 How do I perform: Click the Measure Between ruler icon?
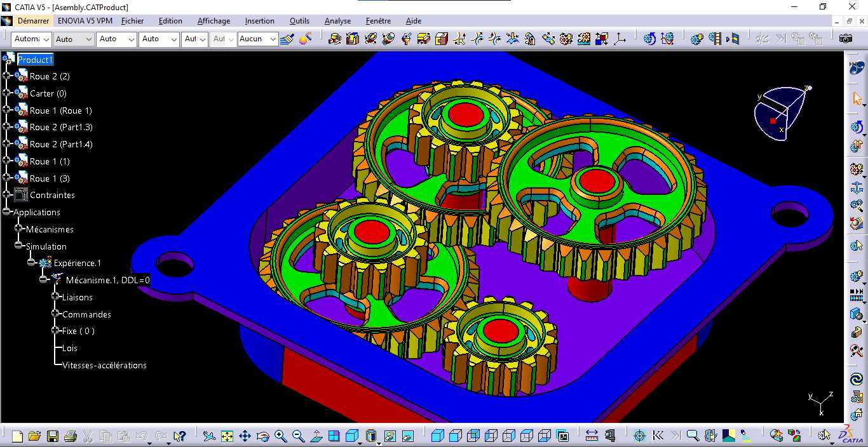(x=592, y=436)
